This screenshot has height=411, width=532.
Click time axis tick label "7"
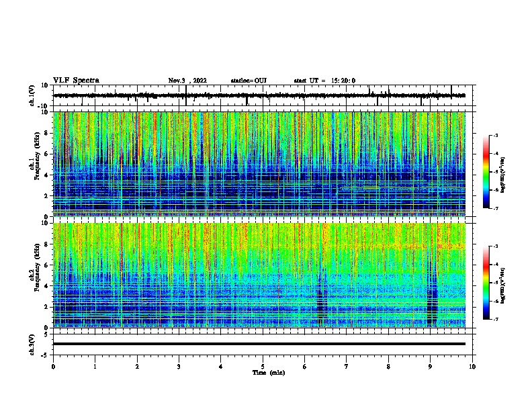click(347, 367)
